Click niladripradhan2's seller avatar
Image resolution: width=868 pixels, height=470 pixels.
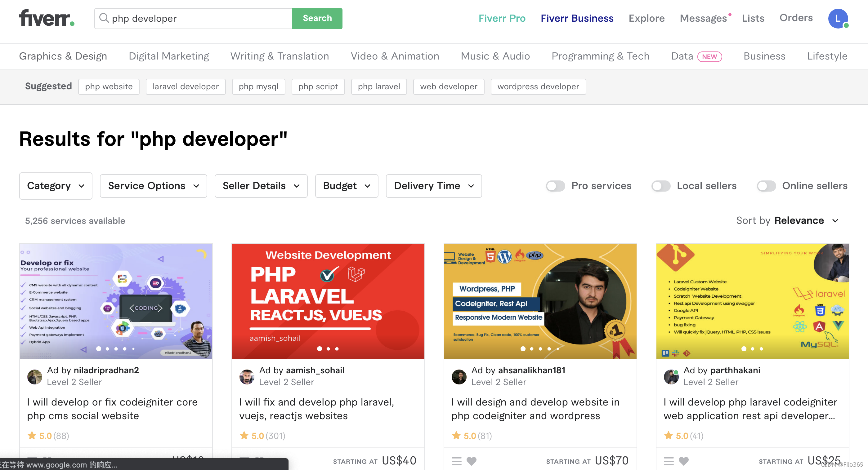click(35, 376)
